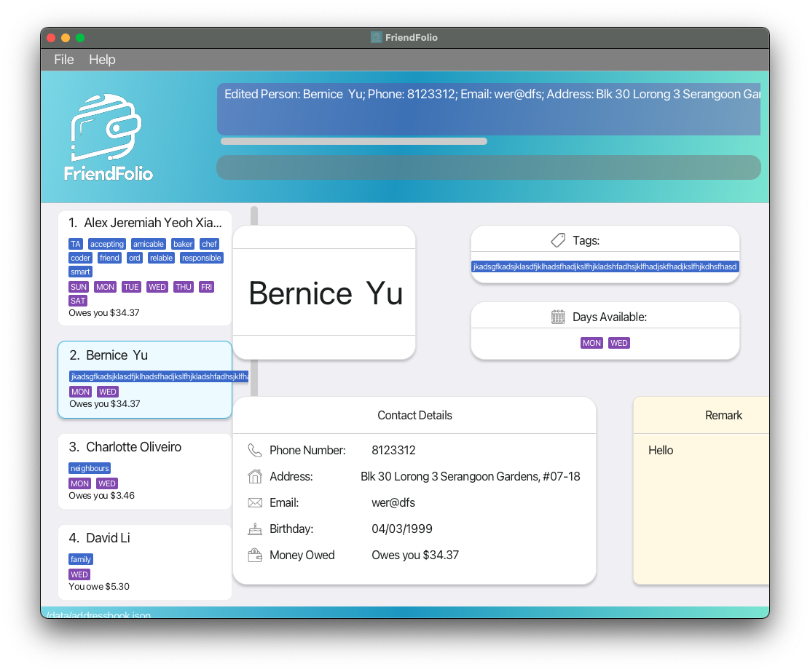
Task: Click the THU day badge on Alex's card
Action: click(184, 287)
